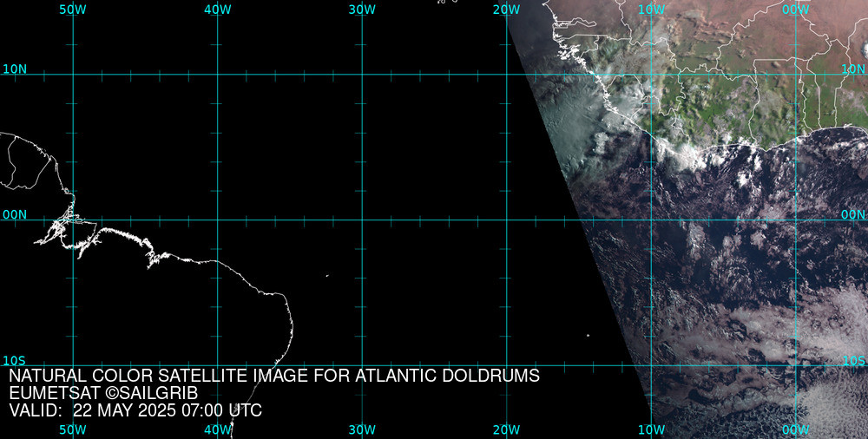Click the 30W longitude label at top edge

[362, 10]
